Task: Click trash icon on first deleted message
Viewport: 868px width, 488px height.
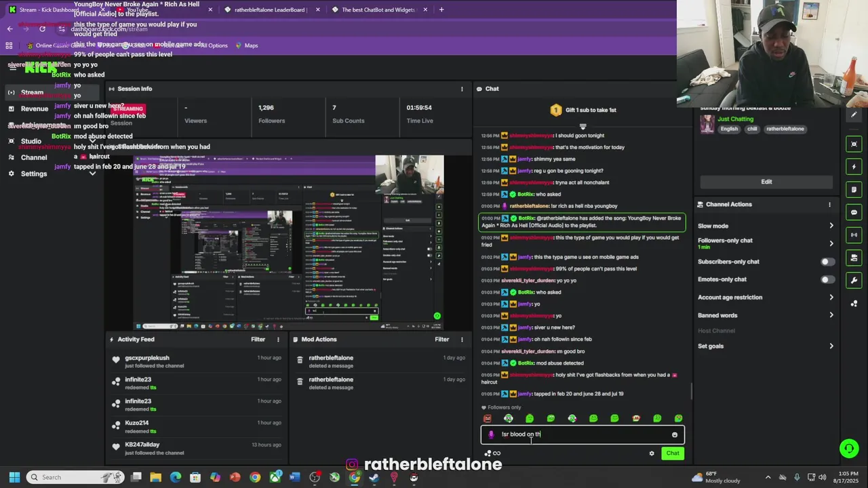Action: pyautogui.click(x=300, y=361)
